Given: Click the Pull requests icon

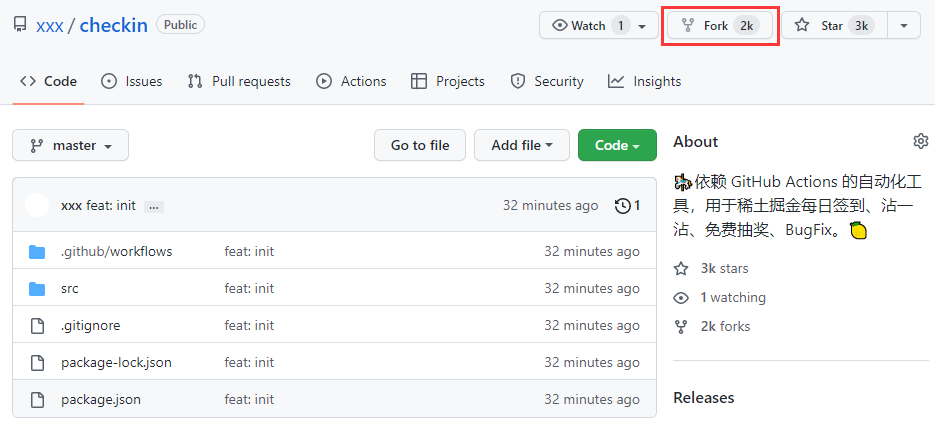Looking at the screenshot, I should 194,81.
